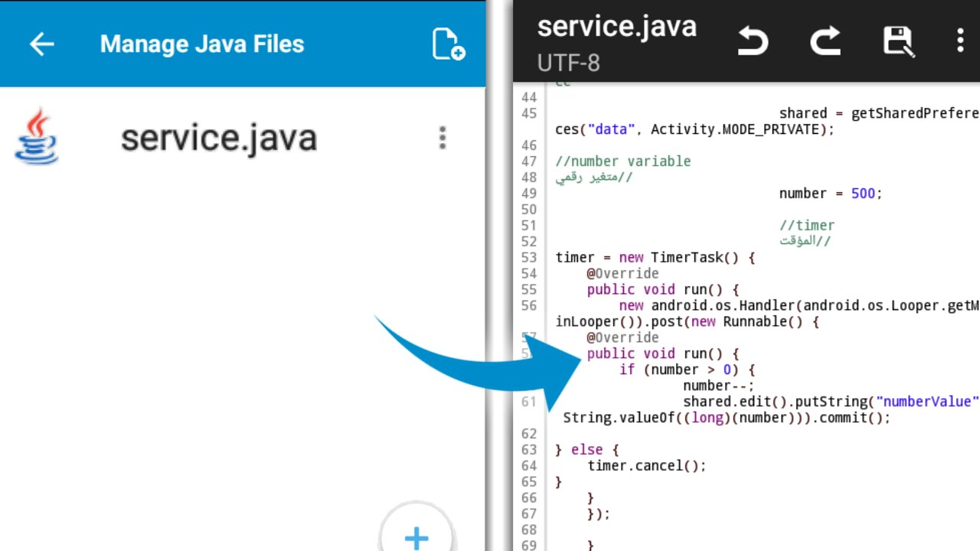Click the '//timer' comment line
The width and height of the screenshot is (980, 551).
click(x=807, y=226)
